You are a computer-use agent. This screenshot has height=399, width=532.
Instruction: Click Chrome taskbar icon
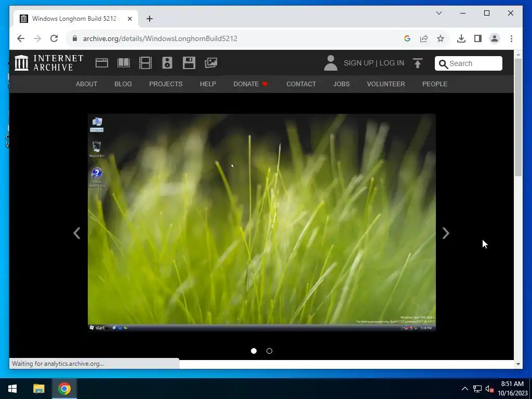click(x=64, y=389)
